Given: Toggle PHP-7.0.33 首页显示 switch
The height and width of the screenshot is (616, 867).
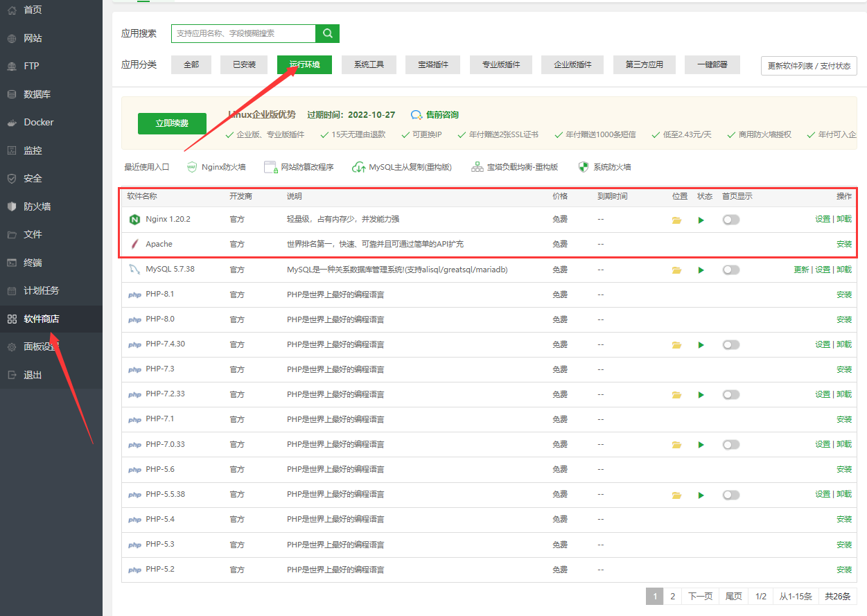Looking at the screenshot, I should (x=731, y=444).
